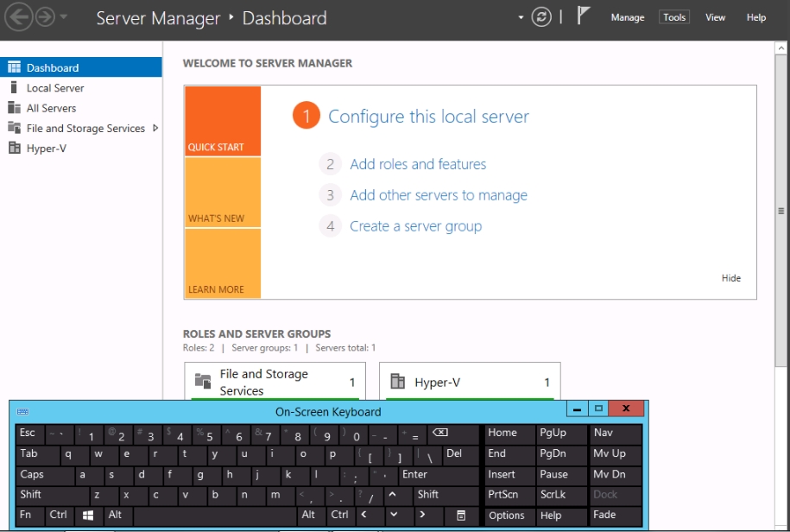The height and width of the screenshot is (532, 790).
Task: Click the context menu key on keyboard
Action: point(461,516)
